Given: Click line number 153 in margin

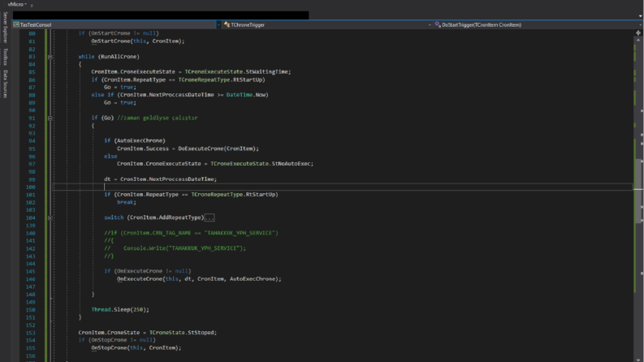Looking at the screenshot, I should coord(31,333).
